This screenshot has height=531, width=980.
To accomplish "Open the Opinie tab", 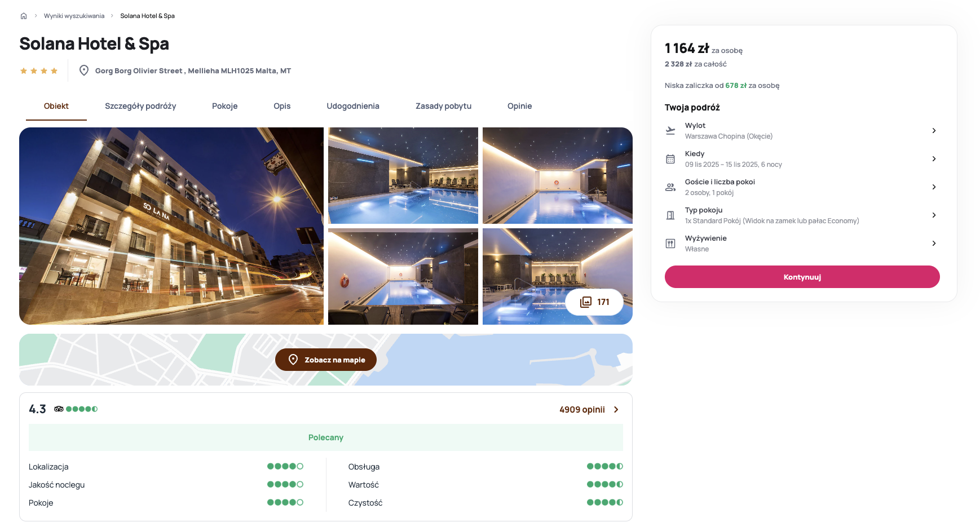I will 519,106.
